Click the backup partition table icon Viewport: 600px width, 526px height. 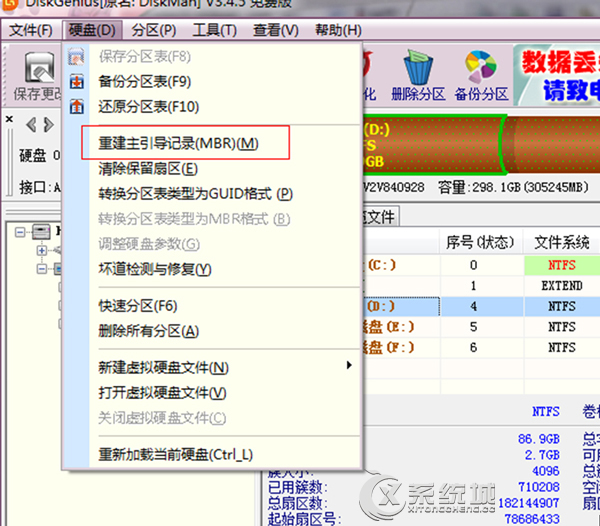tap(77, 81)
